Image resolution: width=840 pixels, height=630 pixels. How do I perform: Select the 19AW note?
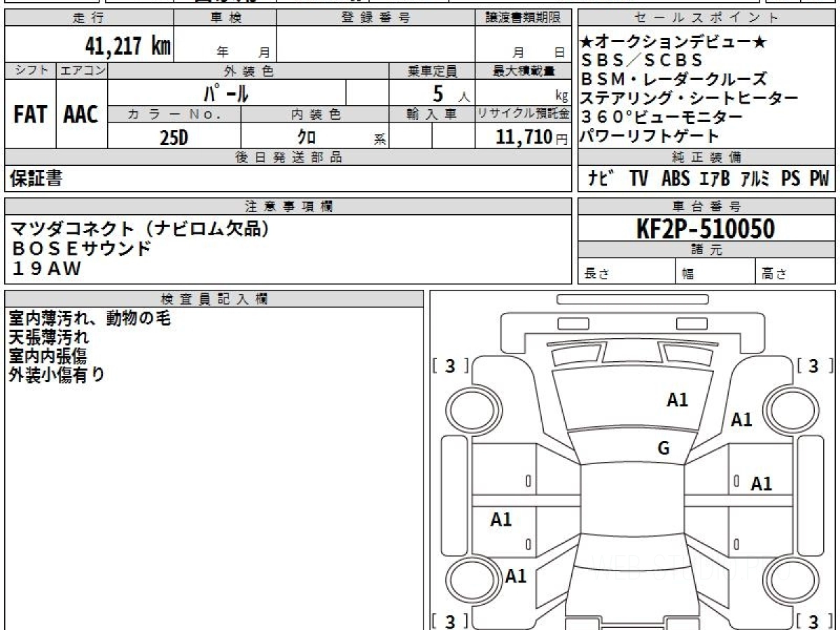45,268
